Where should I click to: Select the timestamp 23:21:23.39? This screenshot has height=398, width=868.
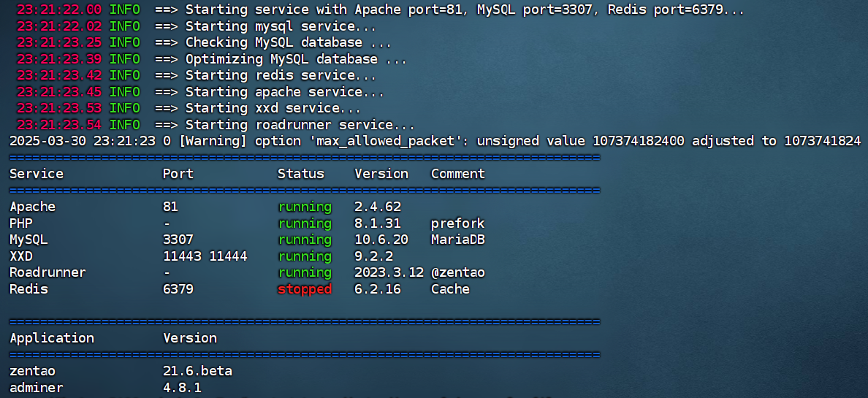[58, 58]
